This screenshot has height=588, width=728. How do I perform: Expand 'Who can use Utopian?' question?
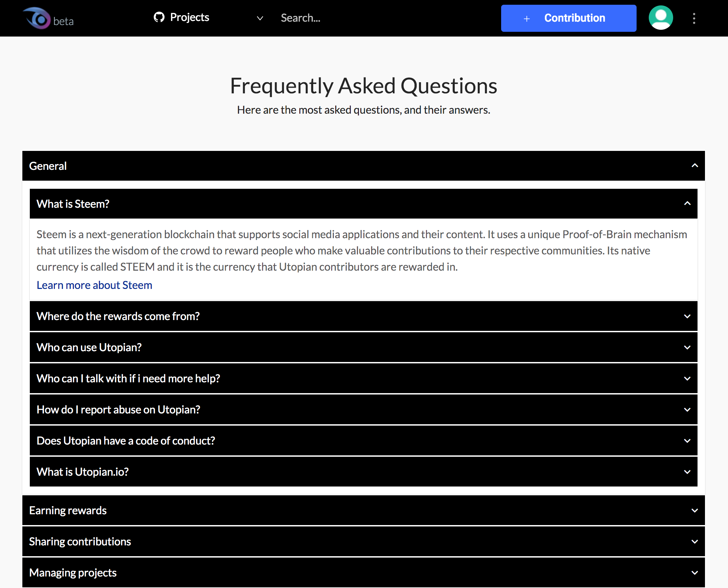[363, 347]
